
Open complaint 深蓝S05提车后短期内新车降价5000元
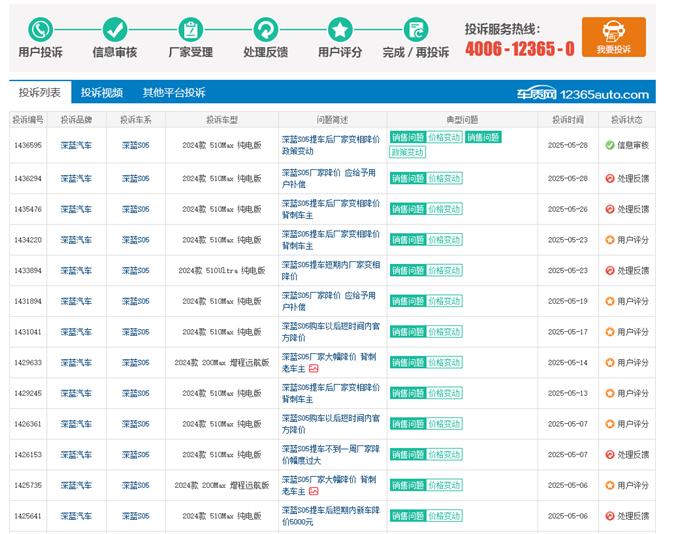331,516
